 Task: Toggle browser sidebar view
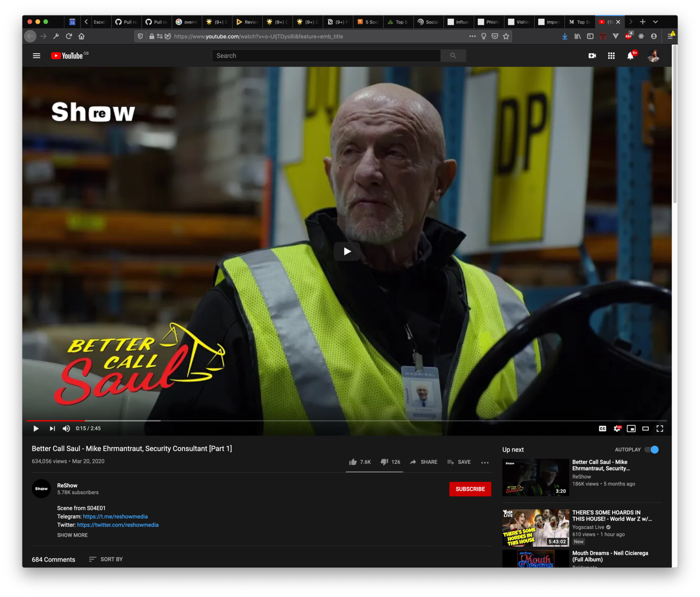tap(590, 36)
